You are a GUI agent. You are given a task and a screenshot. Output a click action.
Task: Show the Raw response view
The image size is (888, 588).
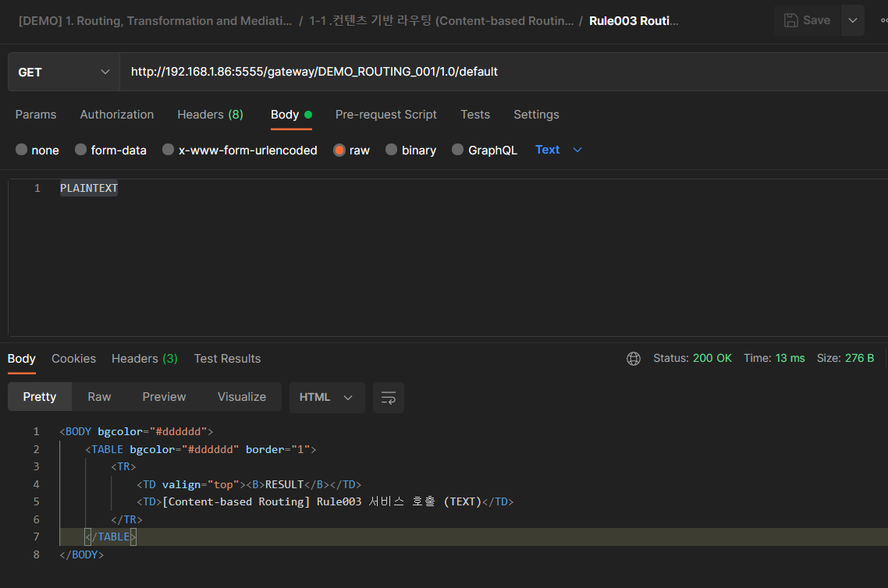click(99, 397)
